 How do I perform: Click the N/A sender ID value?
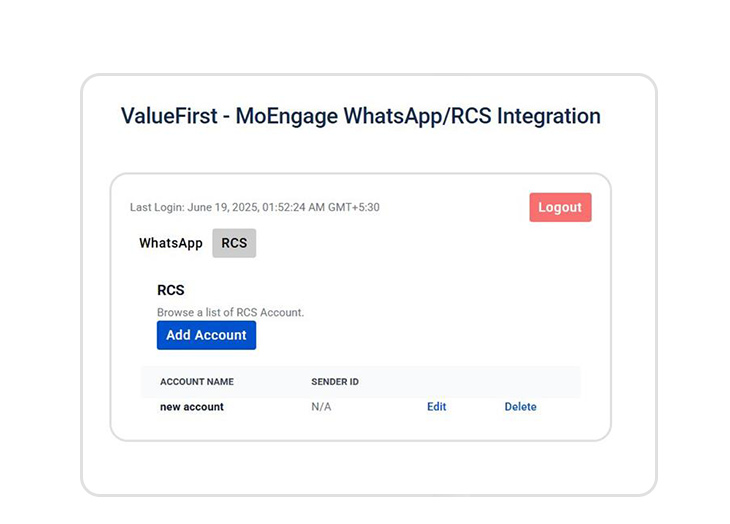click(321, 407)
